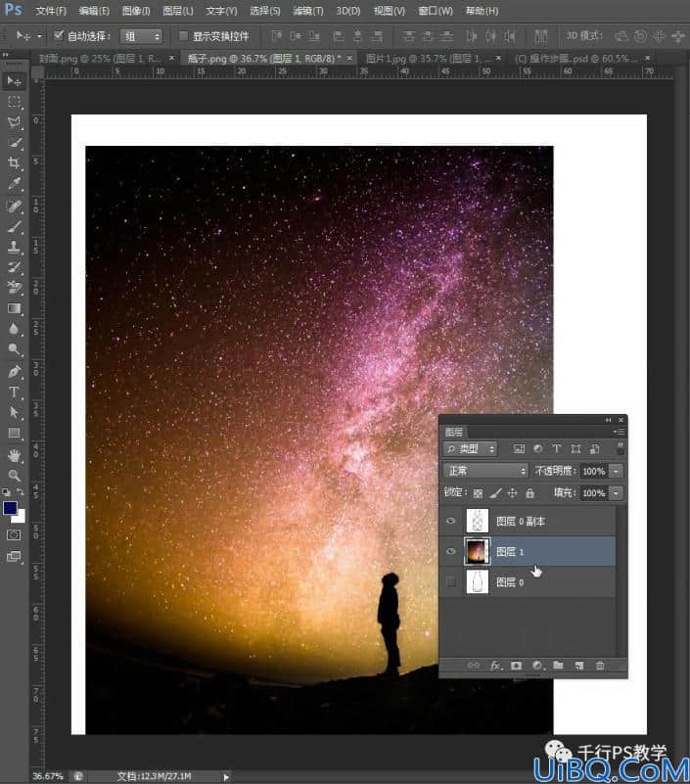The height and width of the screenshot is (784, 690).
Task: Toggle lock position icon
Action: pyautogui.click(x=513, y=493)
